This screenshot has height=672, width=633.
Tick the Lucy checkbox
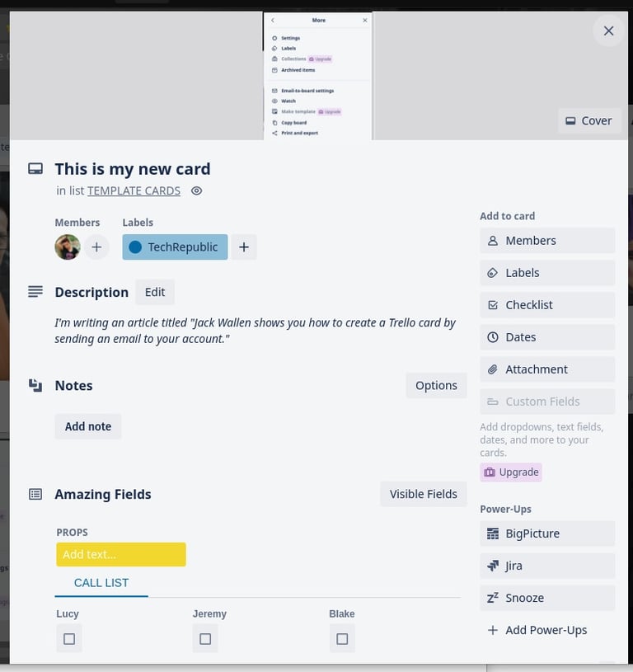click(x=69, y=638)
